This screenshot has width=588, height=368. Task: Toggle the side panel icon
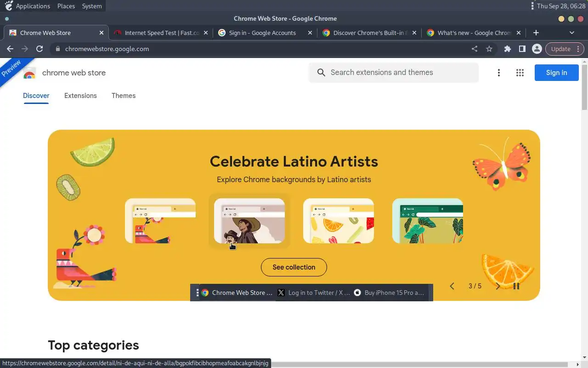tap(522, 49)
